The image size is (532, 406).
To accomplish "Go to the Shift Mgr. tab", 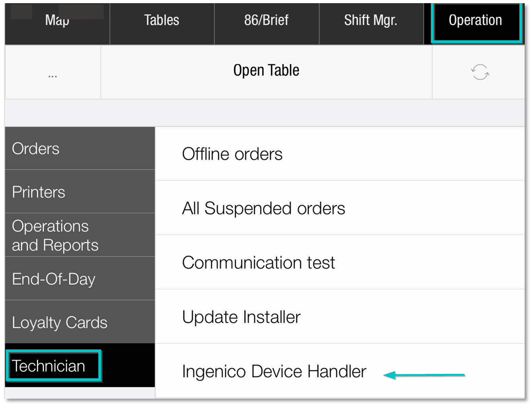I will coord(370,21).
